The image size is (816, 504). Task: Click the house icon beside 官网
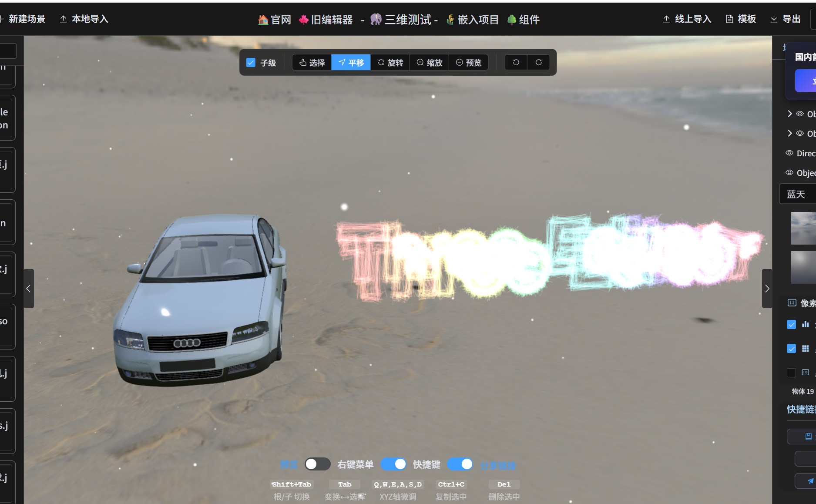pos(263,20)
